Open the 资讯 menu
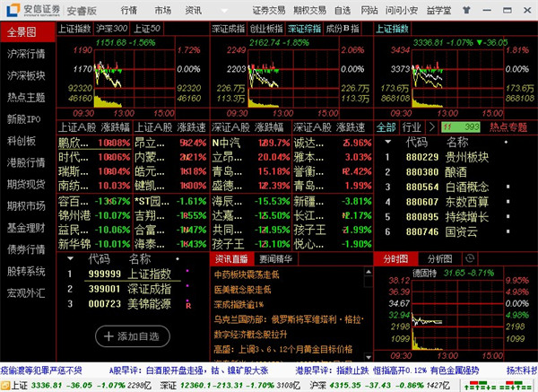The image size is (538, 392). (194, 10)
